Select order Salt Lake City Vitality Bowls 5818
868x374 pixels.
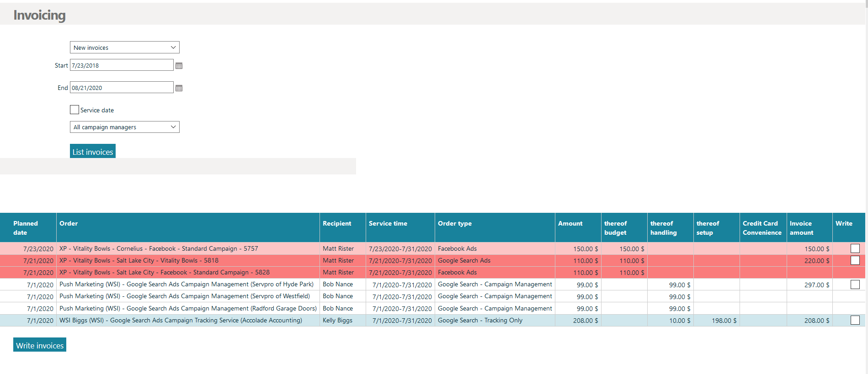coord(139,260)
